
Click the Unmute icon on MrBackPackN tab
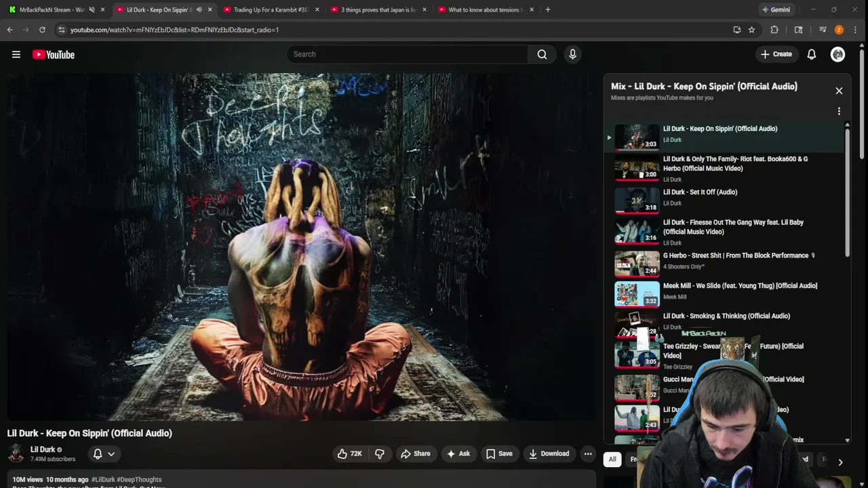click(92, 9)
